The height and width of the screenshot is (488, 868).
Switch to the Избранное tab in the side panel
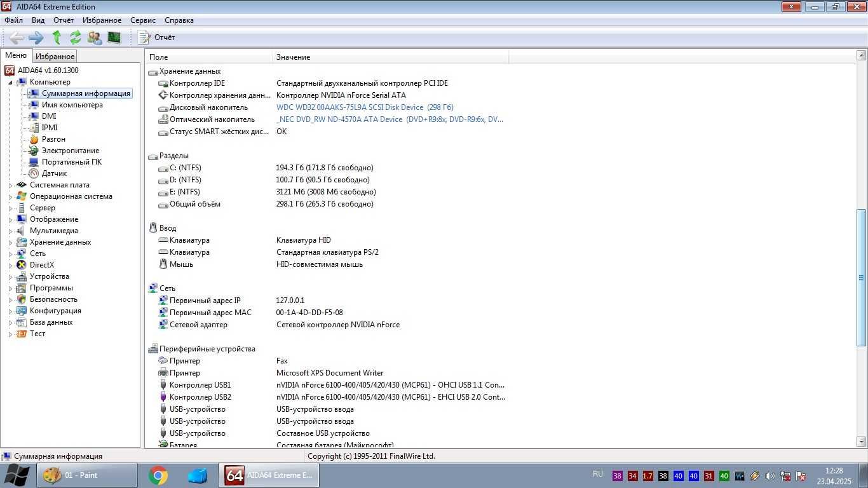pyautogui.click(x=55, y=57)
